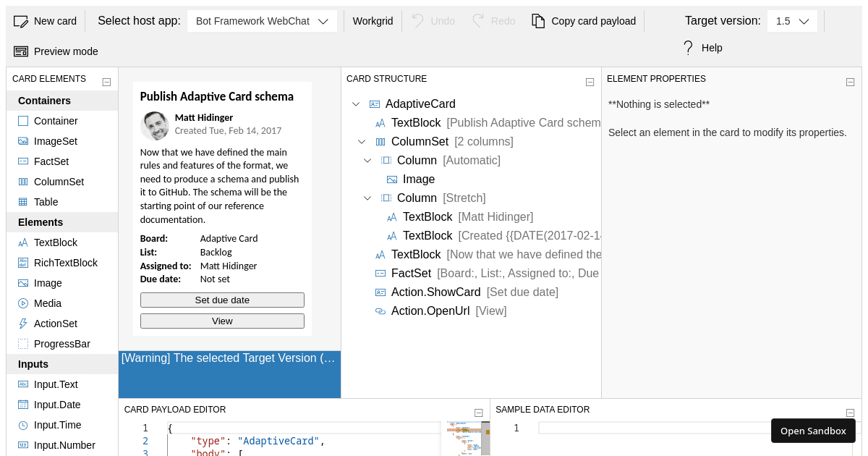Screen dimensions: 868x456
Task: Collapse the Element Properties panel
Action: (850, 82)
